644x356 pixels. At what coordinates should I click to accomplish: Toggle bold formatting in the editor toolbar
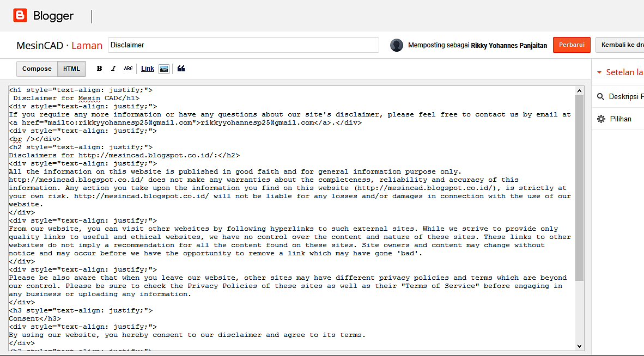99,68
